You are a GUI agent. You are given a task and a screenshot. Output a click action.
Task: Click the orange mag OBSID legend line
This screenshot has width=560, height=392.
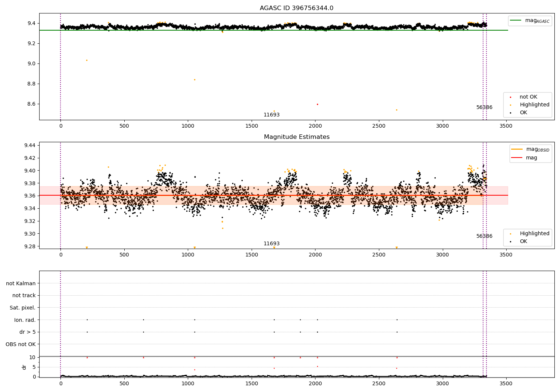coord(517,149)
